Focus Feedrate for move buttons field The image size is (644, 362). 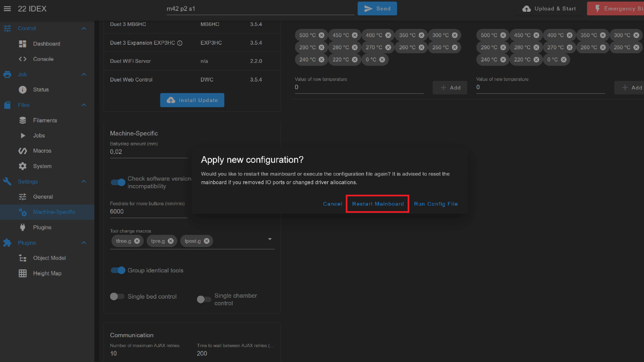click(x=149, y=211)
